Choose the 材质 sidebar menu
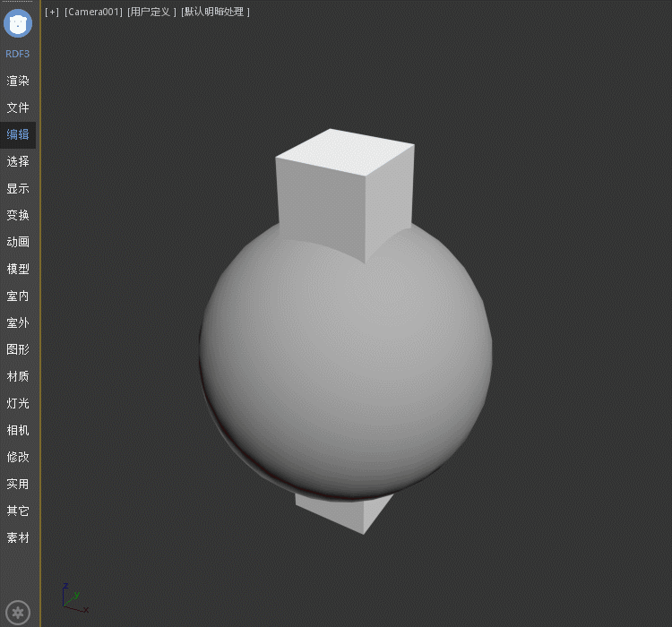The image size is (672, 627). click(x=18, y=376)
